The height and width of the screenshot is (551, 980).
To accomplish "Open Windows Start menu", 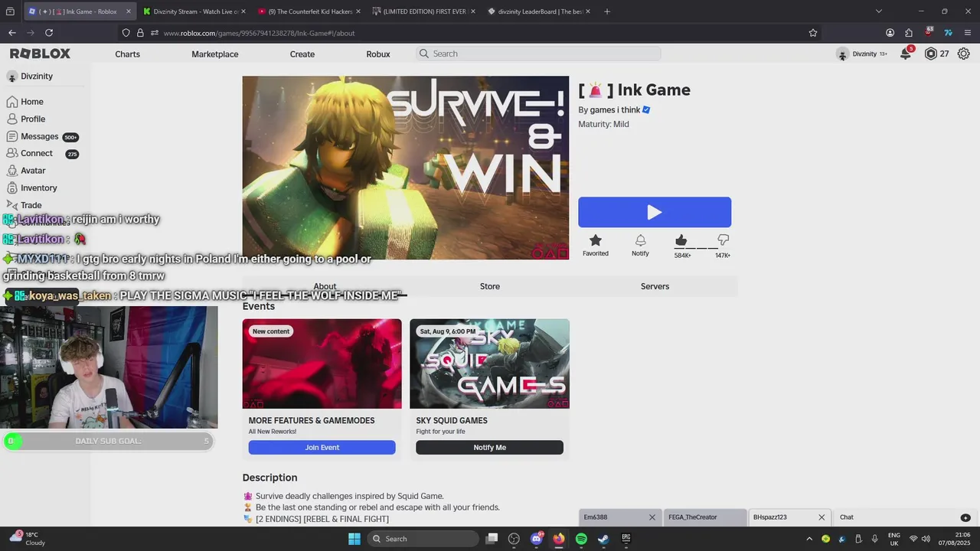I will [x=354, y=539].
